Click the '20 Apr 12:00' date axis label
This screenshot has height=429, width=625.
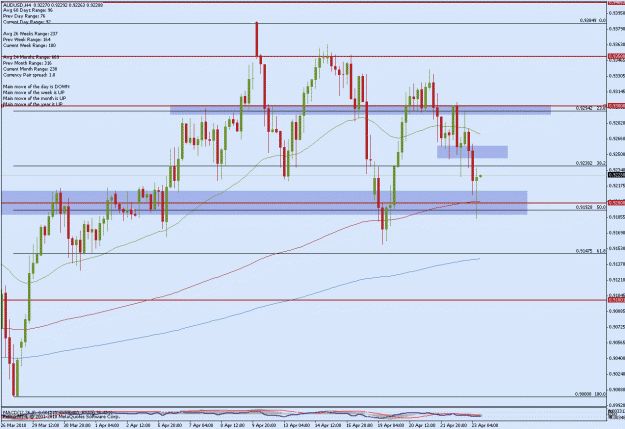[x=421, y=425]
